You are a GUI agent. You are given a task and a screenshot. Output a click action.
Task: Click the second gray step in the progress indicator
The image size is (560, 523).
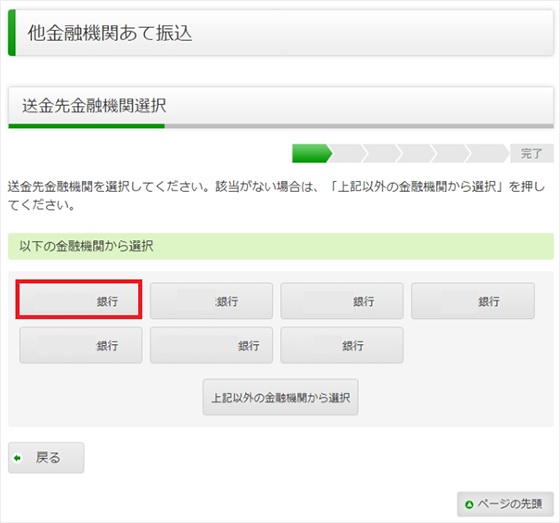pos(348,153)
